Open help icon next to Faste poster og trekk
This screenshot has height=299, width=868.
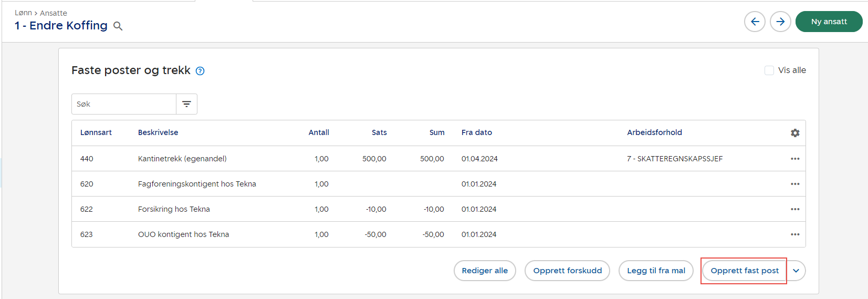(x=200, y=71)
